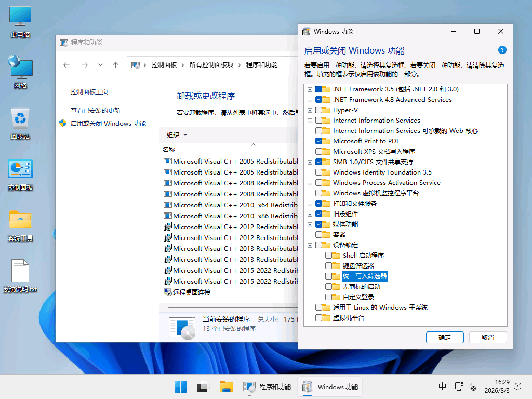Open the notification bell icon
The width and height of the screenshot is (532, 399).
(518, 387)
